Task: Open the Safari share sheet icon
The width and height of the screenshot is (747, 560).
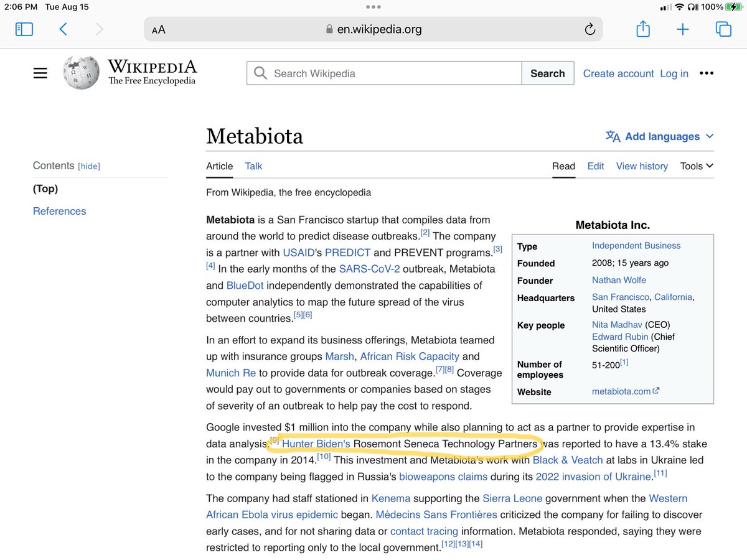Action: (x=643, y=29)
